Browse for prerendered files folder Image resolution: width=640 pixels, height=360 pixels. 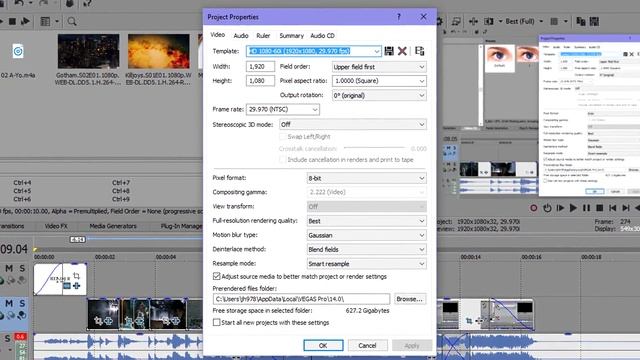point(409,299)
